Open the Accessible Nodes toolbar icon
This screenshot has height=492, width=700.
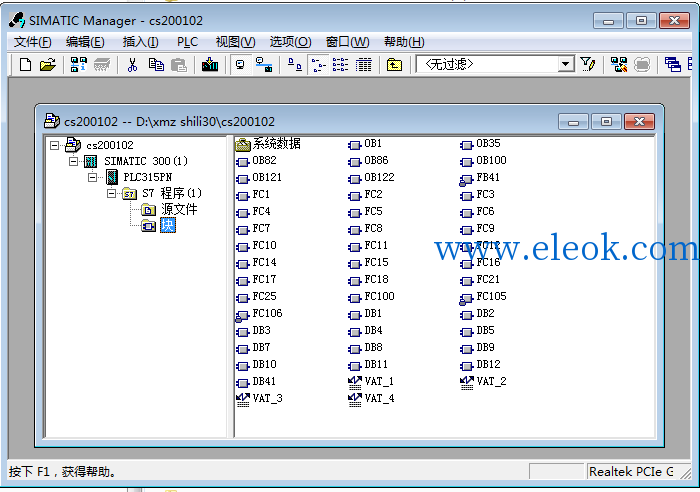coord(79,65)
